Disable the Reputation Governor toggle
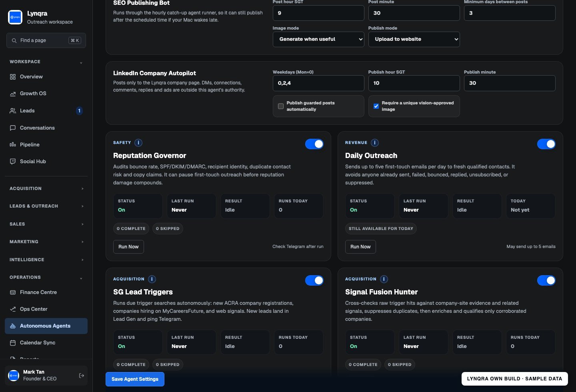Image resolution: width=576 pixels, height=392 pixels. (x=314, y=144)
